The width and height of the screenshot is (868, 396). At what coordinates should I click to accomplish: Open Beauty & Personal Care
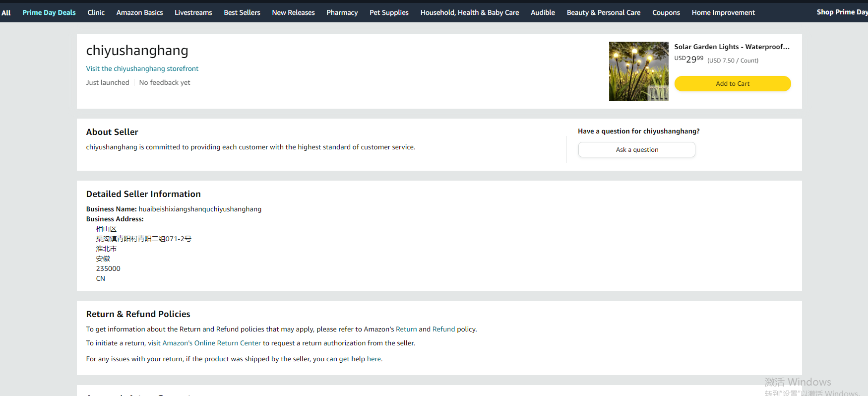coord(604,12)
